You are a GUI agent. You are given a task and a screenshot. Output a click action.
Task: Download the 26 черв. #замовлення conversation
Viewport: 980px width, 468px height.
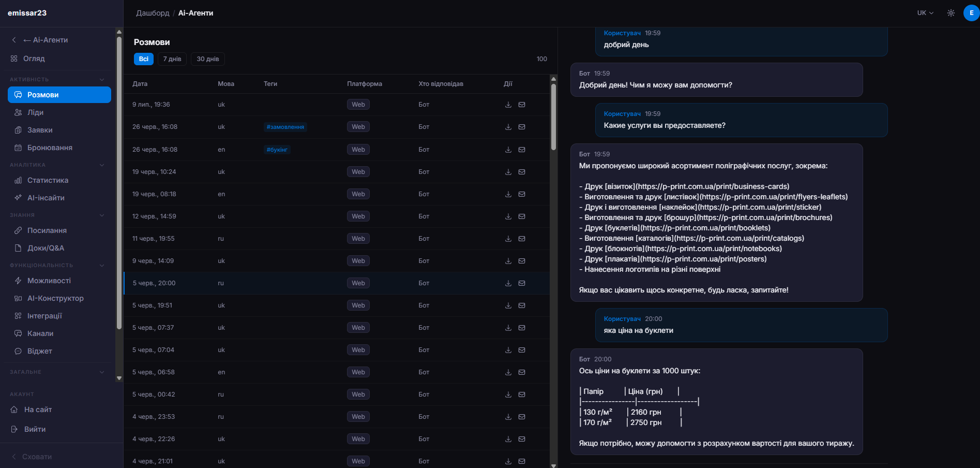click(x=508, y=127)
